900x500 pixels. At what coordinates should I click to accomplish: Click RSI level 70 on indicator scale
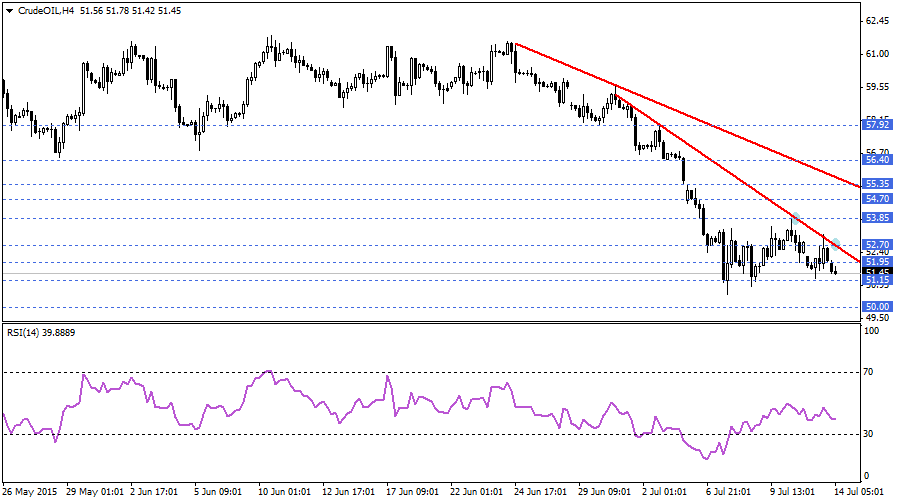click(x=869, y=371)
